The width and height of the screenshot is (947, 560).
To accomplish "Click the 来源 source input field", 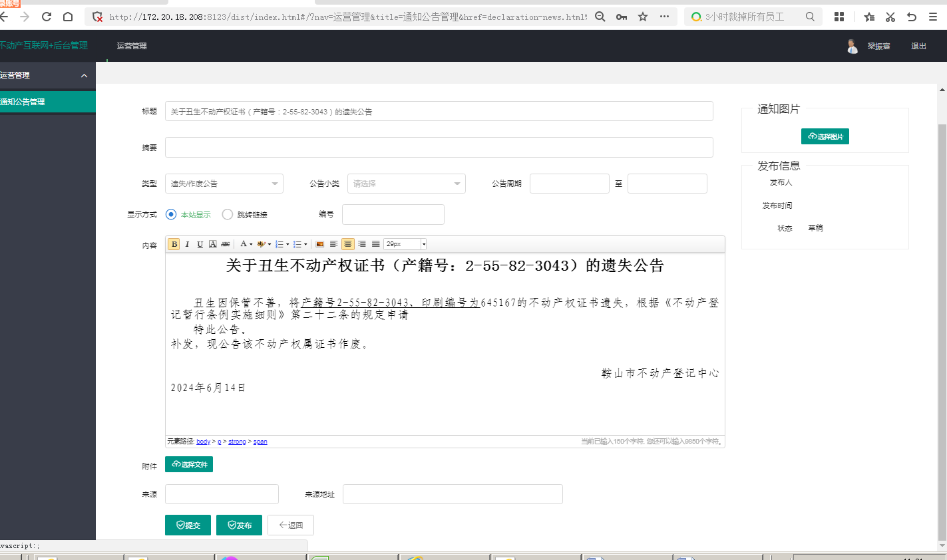I will click(222, 494).
